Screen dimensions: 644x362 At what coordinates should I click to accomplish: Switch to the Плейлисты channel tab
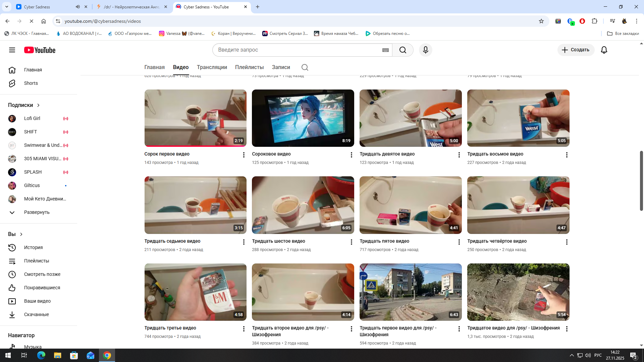(249, 67)
